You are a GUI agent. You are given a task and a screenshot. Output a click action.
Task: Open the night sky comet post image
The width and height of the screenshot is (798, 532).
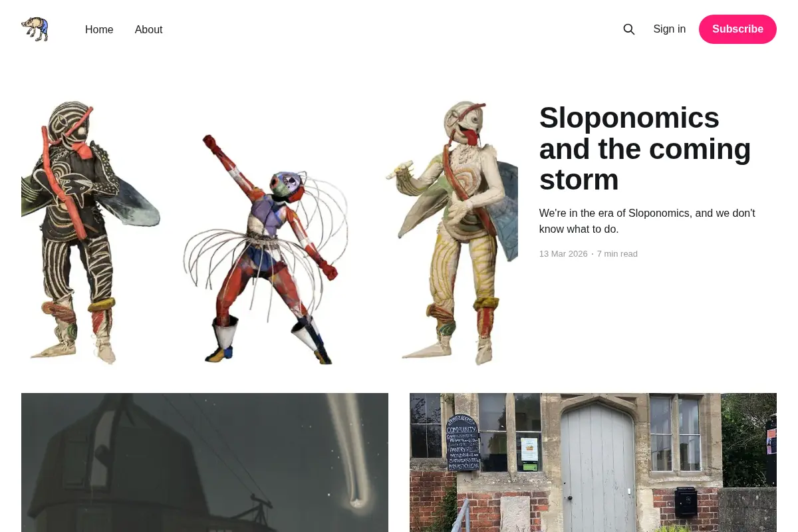pos(205,462)
